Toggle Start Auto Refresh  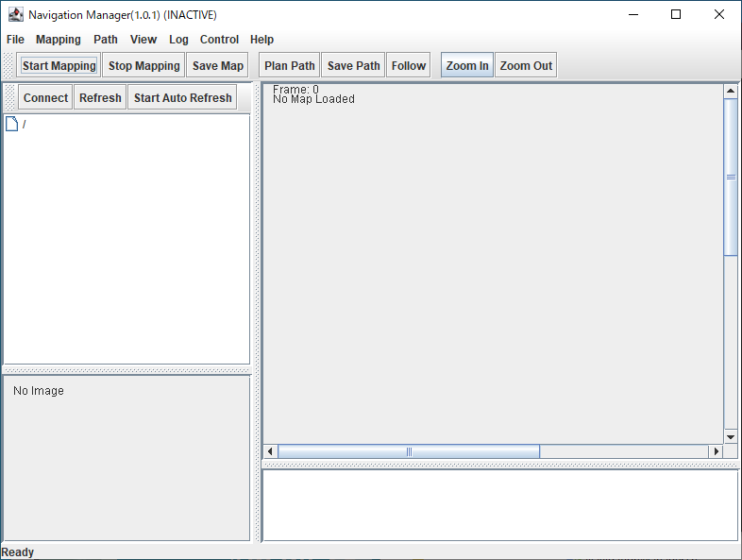click(x=182, y=98)
